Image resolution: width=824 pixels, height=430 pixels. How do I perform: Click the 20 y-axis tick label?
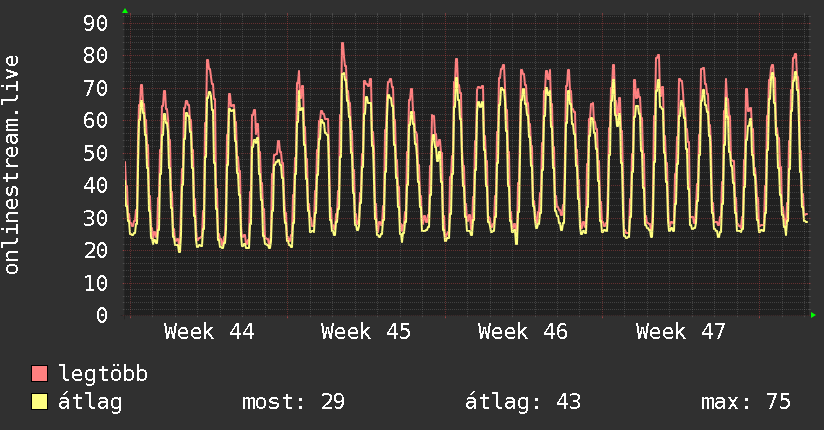[x=96, y=251]
